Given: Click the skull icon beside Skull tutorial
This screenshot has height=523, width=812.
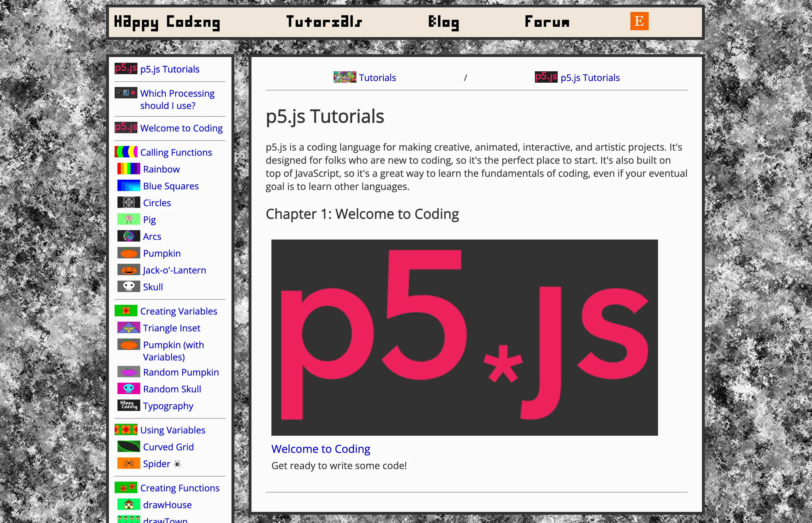Looking at the screenshot, I should [x=128, y=286].
